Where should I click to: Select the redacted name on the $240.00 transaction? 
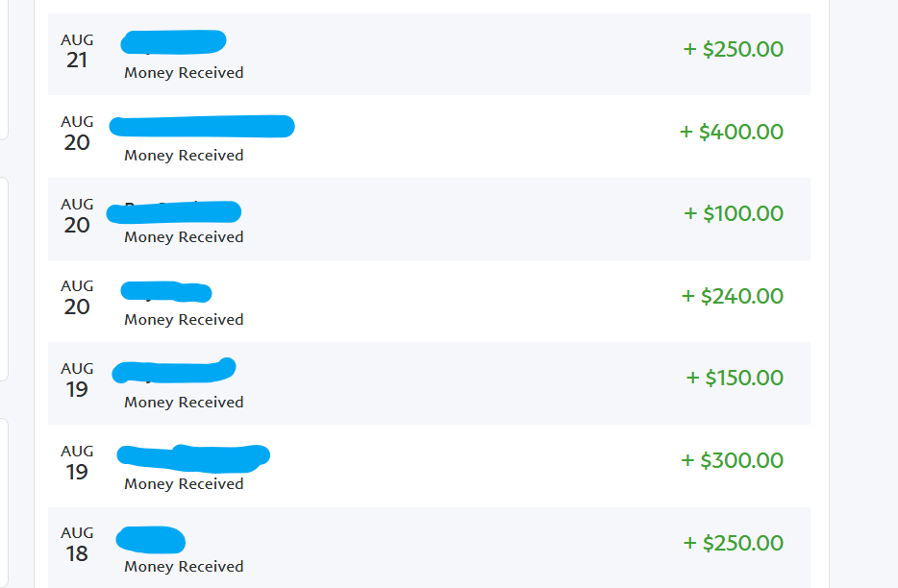click(x=166, y=291)
